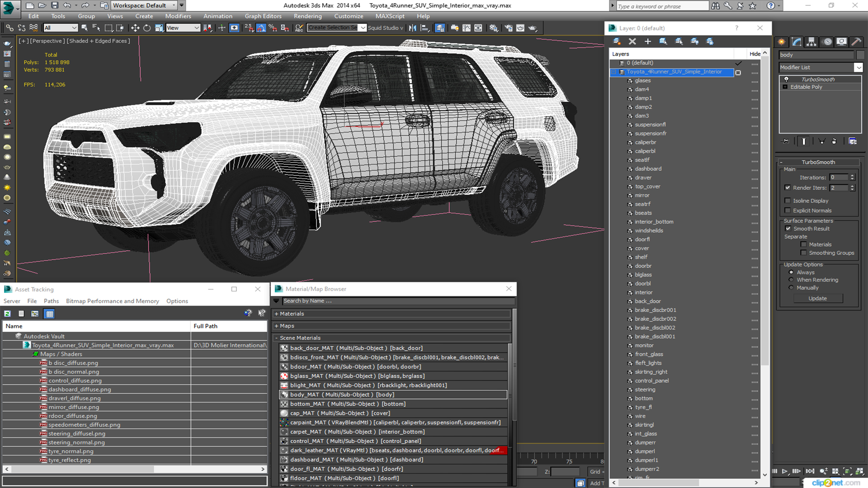Create new layer icon in Layer dialog
The height and width of the screenshot is (488, 868).
click(x=617, y=42)
